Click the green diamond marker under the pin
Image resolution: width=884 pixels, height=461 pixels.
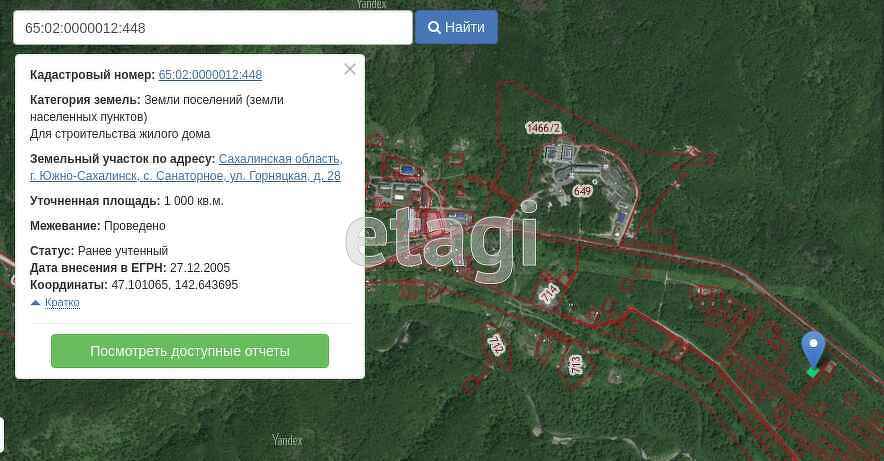click(813, 372)
